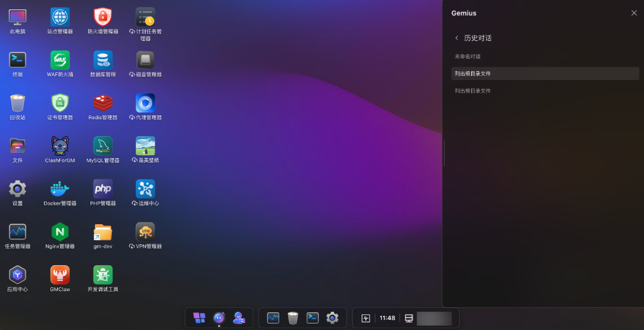This screenshot has width=644, height=330.
Task: Launch the 终端 terminal desktop icon
Action: pos(18,60)
